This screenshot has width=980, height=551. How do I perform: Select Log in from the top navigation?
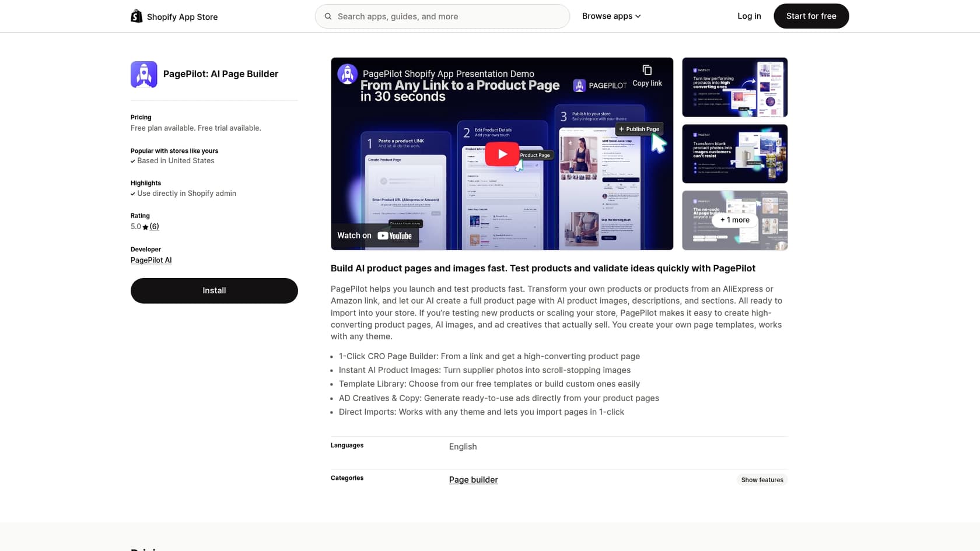click(x=749, y=16)
